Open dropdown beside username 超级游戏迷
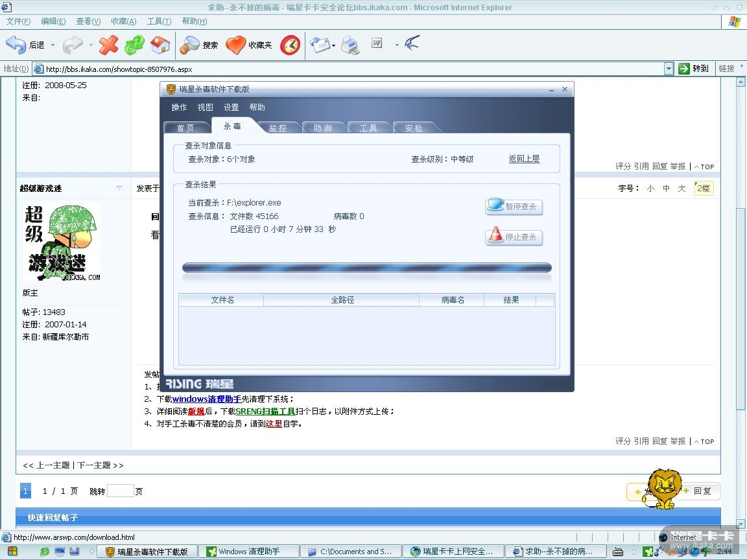Screen dimensions: 747x560 (x=119, y=187)
